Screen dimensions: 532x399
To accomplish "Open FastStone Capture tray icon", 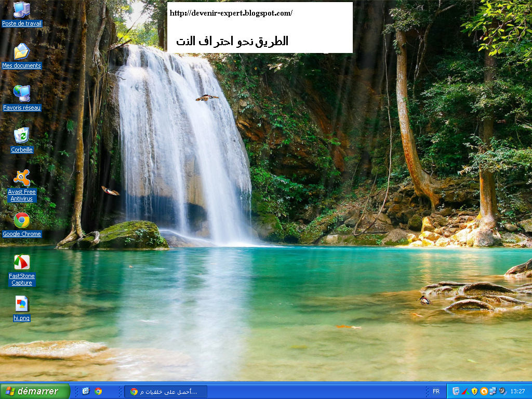I will (x=465, y=391).
